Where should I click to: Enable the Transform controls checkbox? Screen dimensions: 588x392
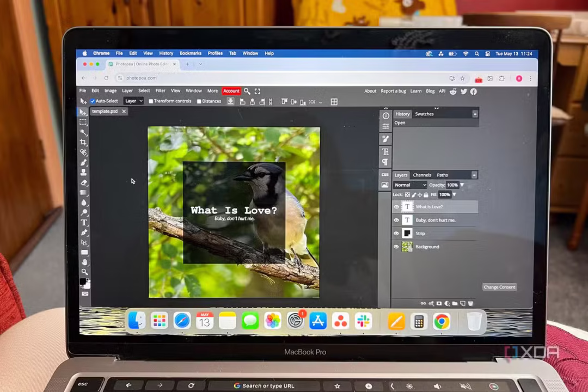151,101
